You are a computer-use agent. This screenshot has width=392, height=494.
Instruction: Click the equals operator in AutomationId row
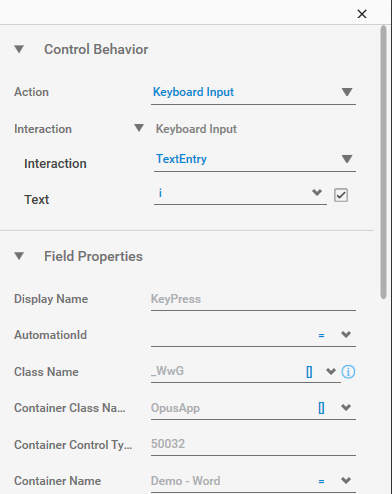tap(321, 335)
